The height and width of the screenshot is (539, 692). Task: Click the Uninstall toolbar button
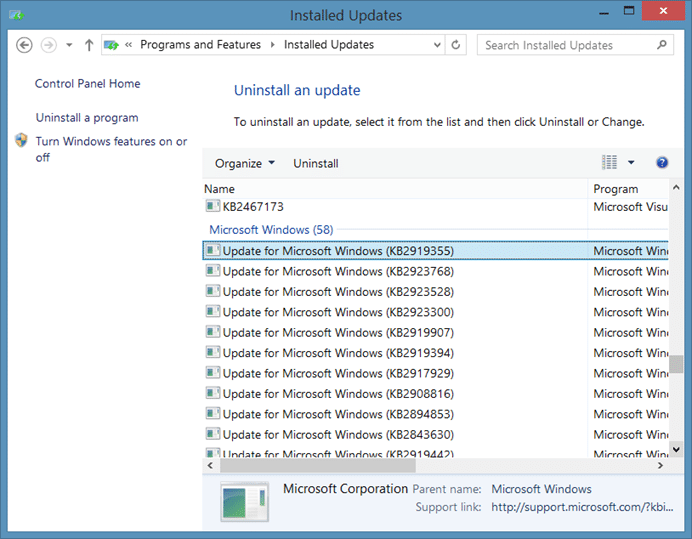[x=316, y=163]
